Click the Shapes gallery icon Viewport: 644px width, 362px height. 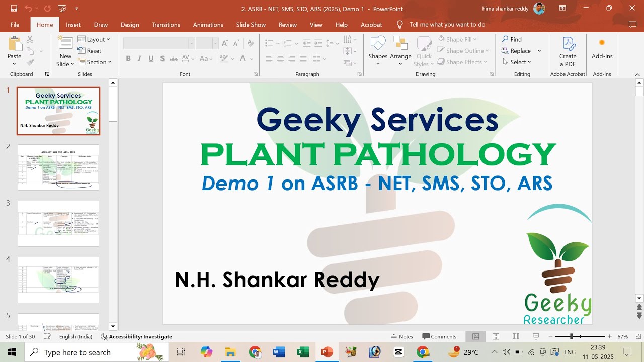coord(378,43)
